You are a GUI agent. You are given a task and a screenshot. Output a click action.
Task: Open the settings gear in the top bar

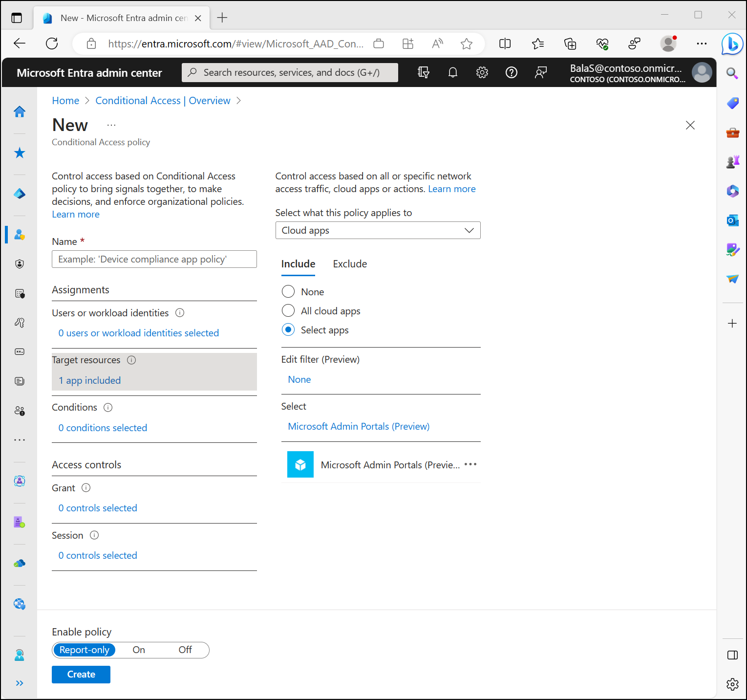(482, 72)
